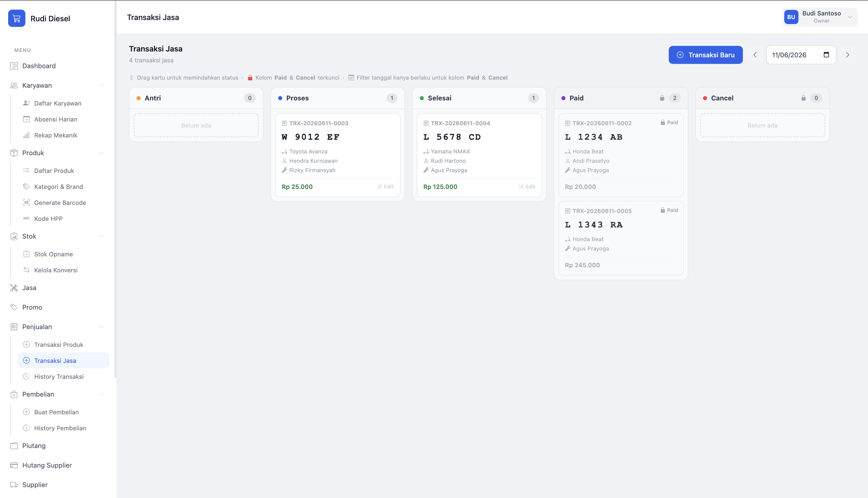Viewport: 868px width, 498px height.
Task: Click the Kelola Konversi arrows icon
Action: (x=26, y=270)
